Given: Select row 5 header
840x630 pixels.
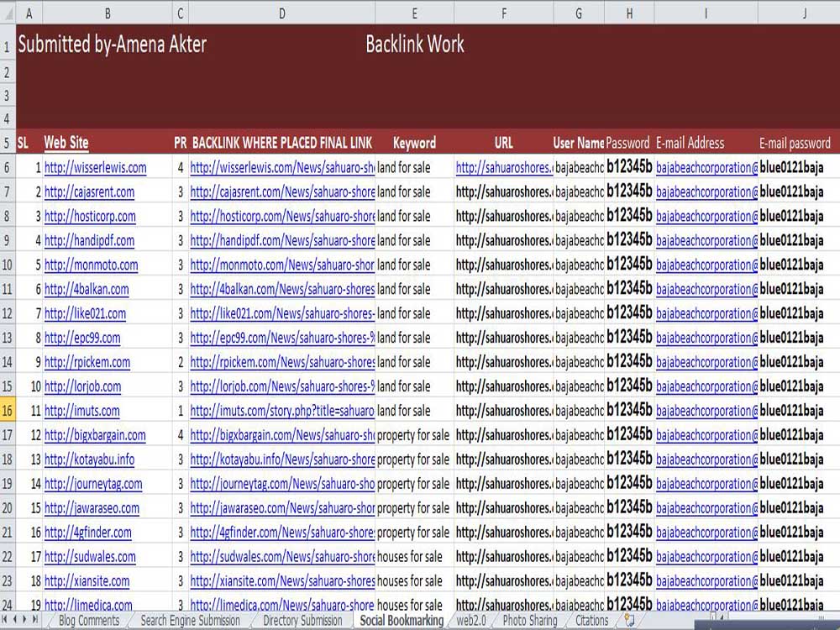Looking at the screenshot, I should point(8,143).
